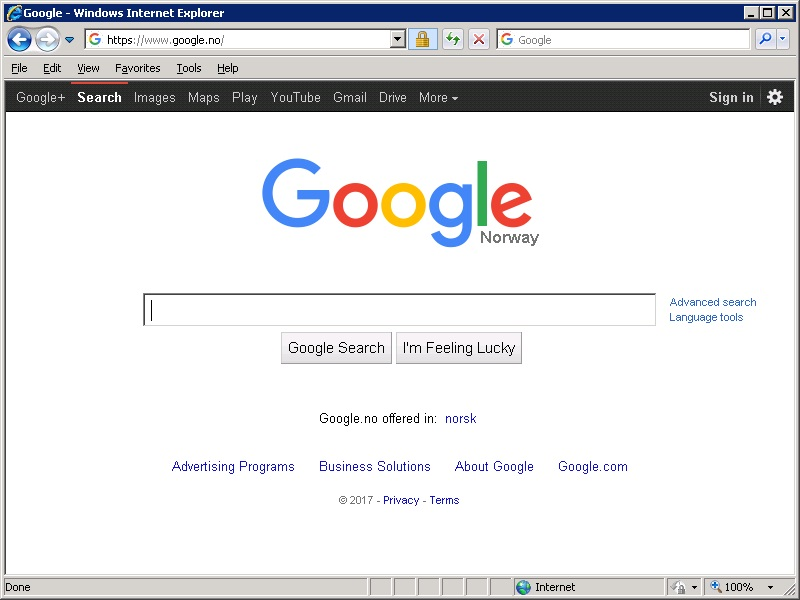Open the zoom level dropdown arrow

click(770, 588)
